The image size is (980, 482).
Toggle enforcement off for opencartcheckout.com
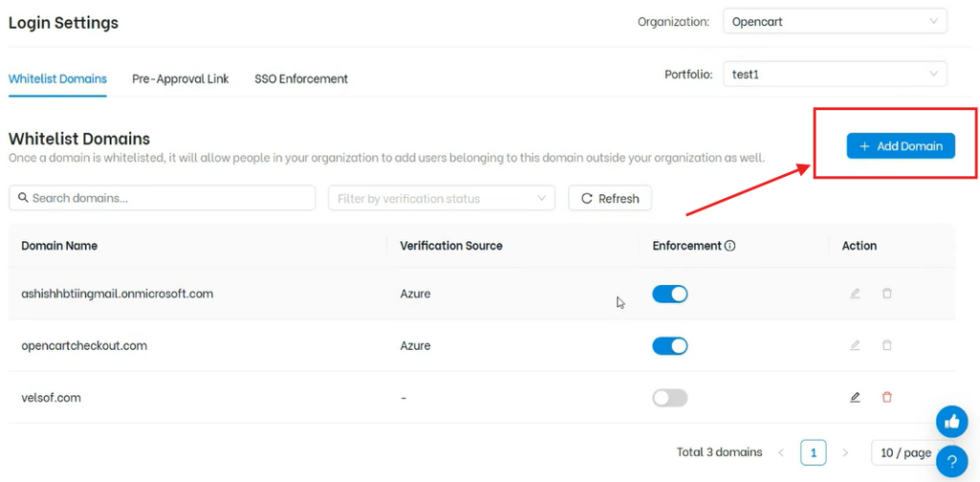(x=670, y=345)
